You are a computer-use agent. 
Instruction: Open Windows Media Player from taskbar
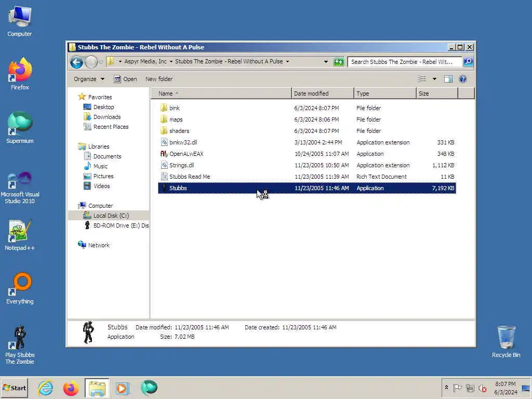tap(123, 388)
